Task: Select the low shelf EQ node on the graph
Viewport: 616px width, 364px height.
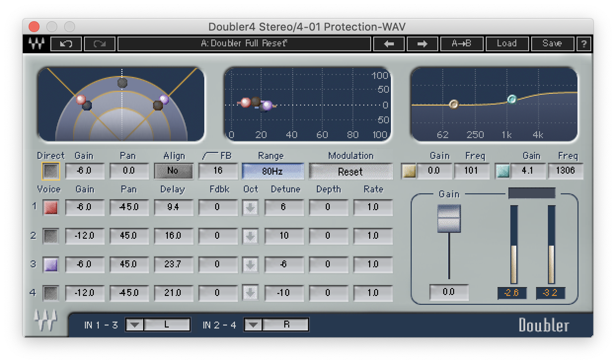Action: tap(454, 104)
